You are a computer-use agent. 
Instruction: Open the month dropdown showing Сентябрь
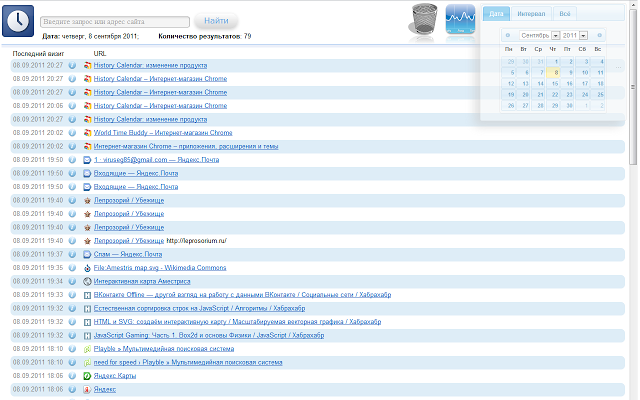click(x=539, y=36)
